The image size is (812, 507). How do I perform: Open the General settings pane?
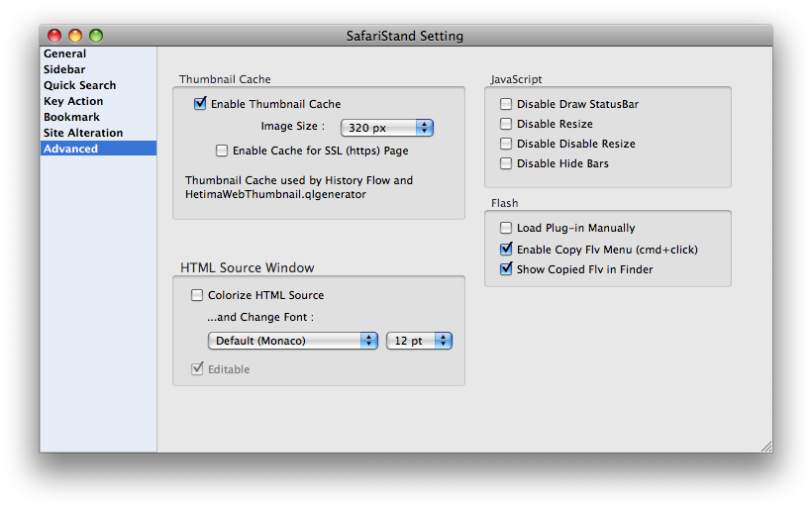click(98, 53)
